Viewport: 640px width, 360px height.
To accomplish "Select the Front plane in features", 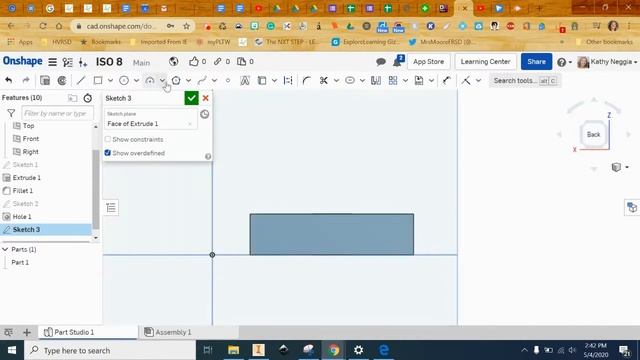I will coord(31,138).
